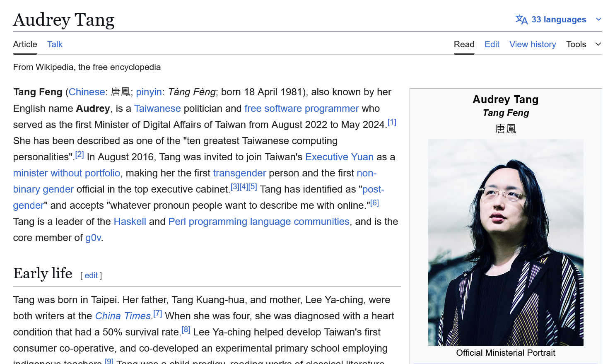603x364 pixels.
Task: Open the non-binary gender link
Action: [x=43, y=189]
